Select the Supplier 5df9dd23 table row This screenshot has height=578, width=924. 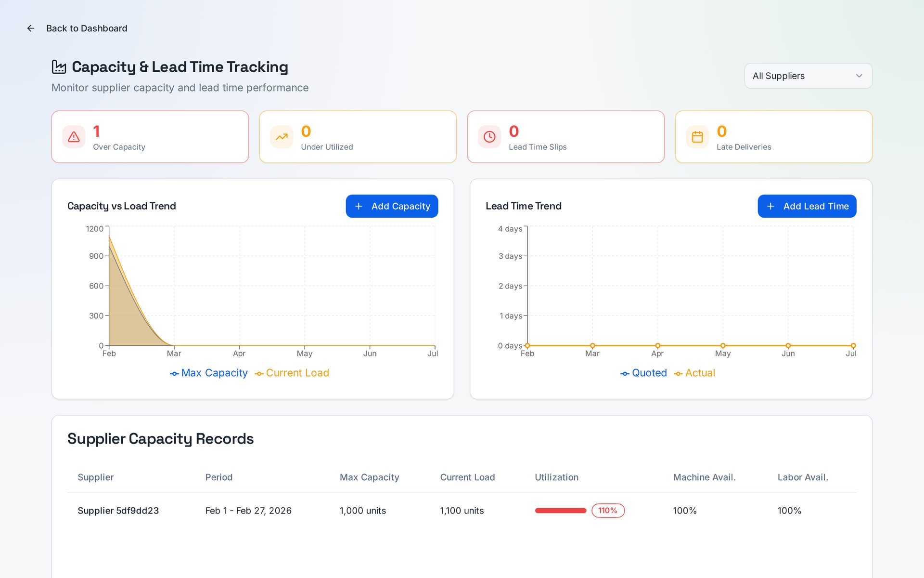[462, 511]
